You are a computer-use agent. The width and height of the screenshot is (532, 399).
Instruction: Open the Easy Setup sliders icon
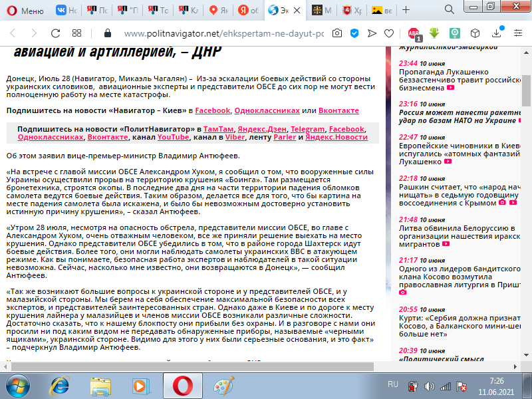coord(518,33)
